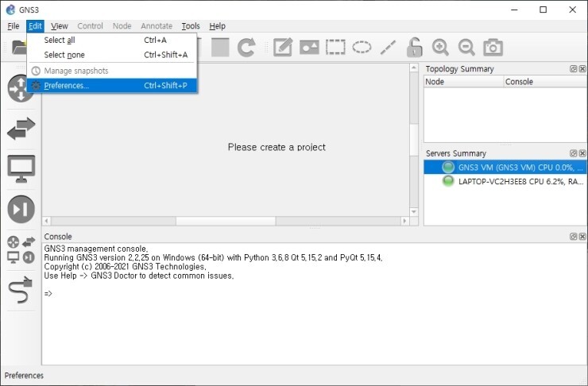The width and height of the screenshot is (588, 386).
Task: Choose Select none from Edit menu
Action: tap(112, 55)
